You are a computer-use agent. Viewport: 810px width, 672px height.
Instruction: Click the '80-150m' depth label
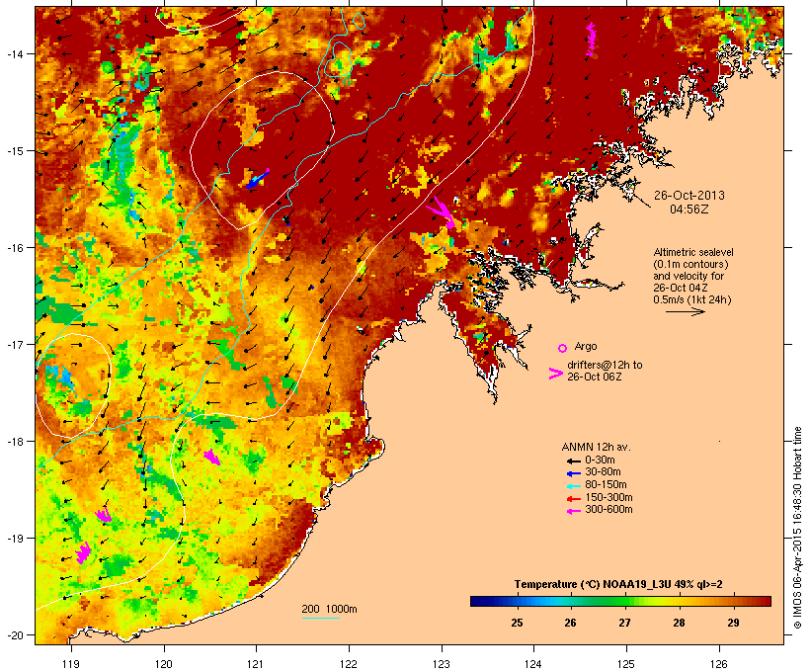click(606, 485)
